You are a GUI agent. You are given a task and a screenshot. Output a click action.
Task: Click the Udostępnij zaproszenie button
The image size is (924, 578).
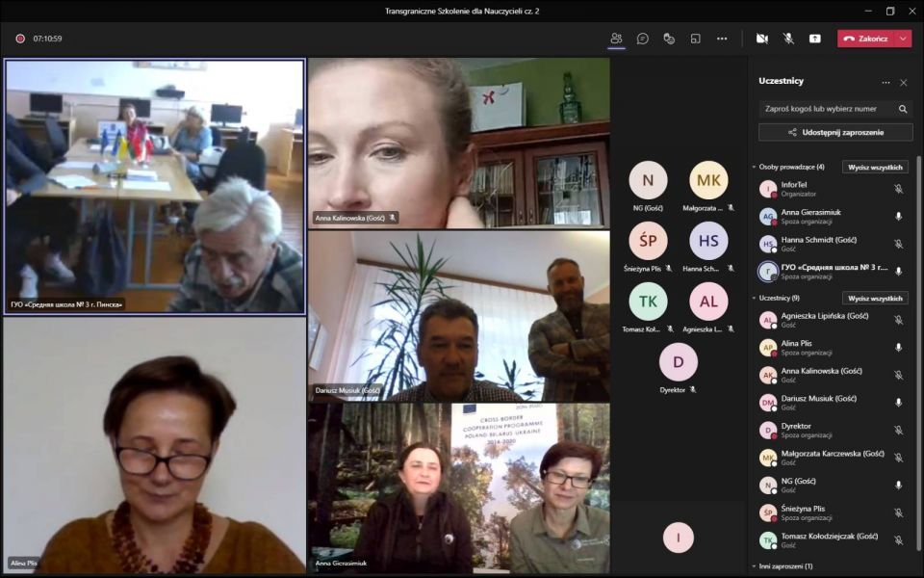(x=834, y=132)
